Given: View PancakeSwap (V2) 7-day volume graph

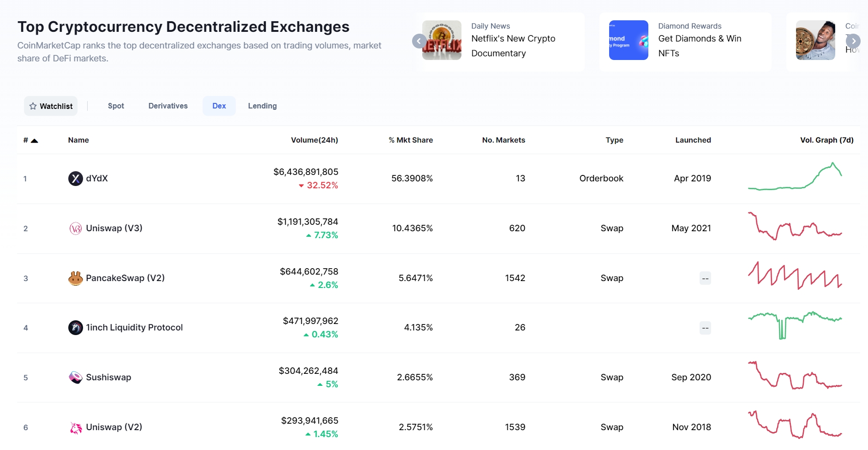Looking at the screenshot, I should click(795, 276).
